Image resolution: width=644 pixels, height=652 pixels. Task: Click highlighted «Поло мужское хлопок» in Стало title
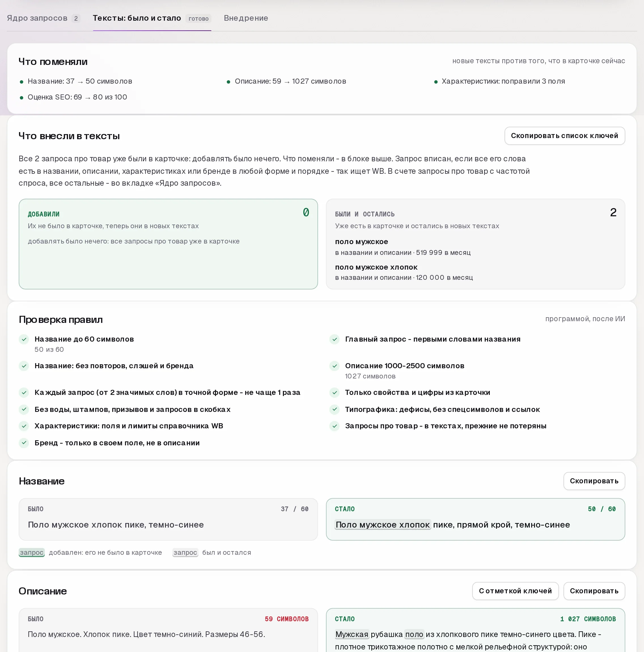383,524
